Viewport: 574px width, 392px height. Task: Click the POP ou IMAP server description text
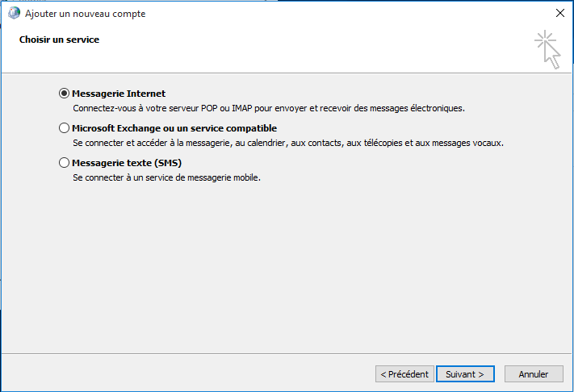[x=269, y=108]
